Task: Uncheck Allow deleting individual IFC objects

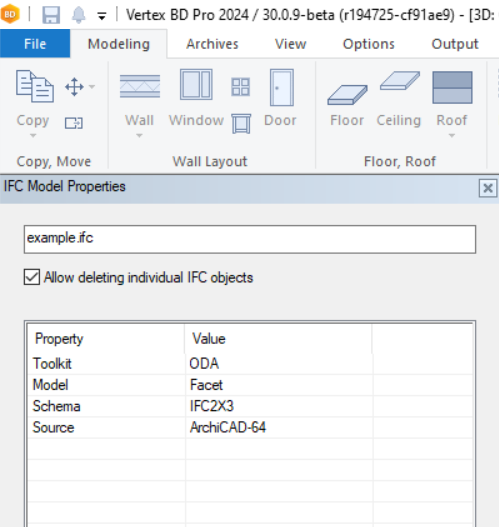Action: 32,277
